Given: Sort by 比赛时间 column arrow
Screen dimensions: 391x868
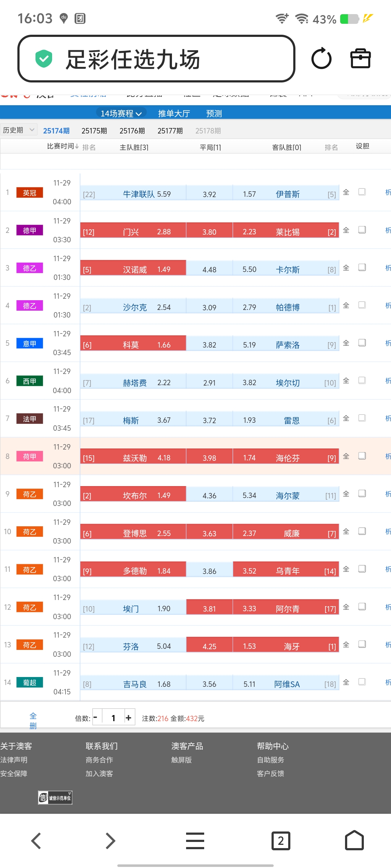Looking at the screenshot, I should coord(77,146).
